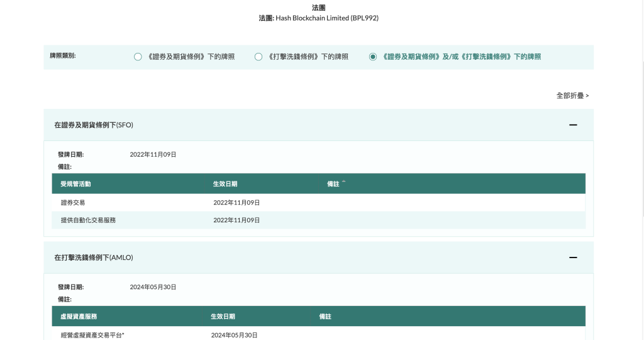Select 《證券及期貨條例》下的牌照 radio button
The height and width of the screenshot is (340, 644).
click(x=138, y=57)
